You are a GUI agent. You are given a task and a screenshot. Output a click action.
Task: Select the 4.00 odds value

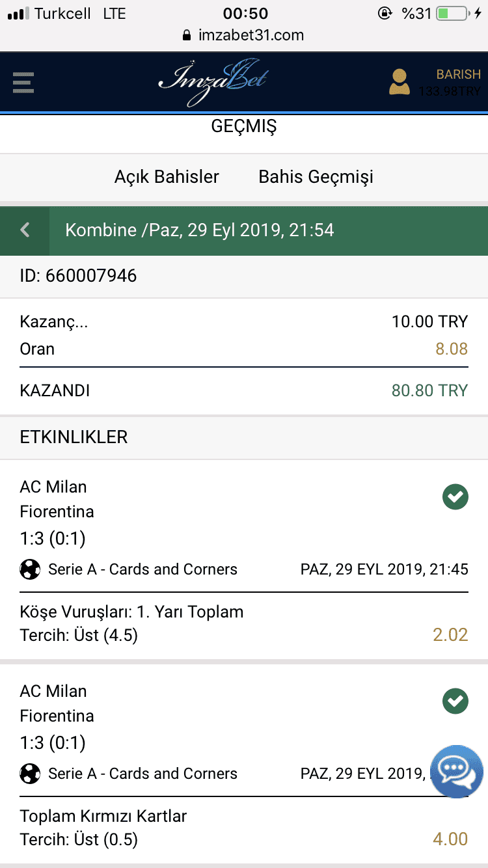point(450,839)
